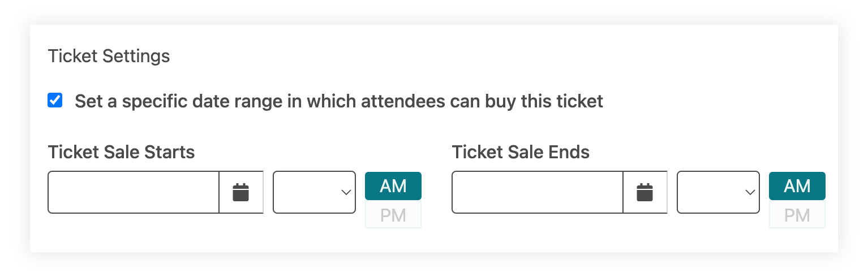Image resolution: width=868 pixels, height=277 pixels.
Task: Click the chevron arrow in end time select
Action: (750, 193)
